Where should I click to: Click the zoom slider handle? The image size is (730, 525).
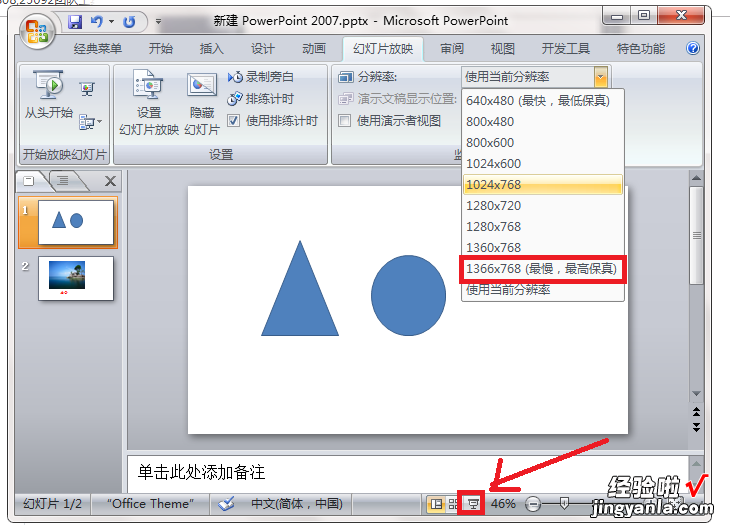tap(564, 504)
